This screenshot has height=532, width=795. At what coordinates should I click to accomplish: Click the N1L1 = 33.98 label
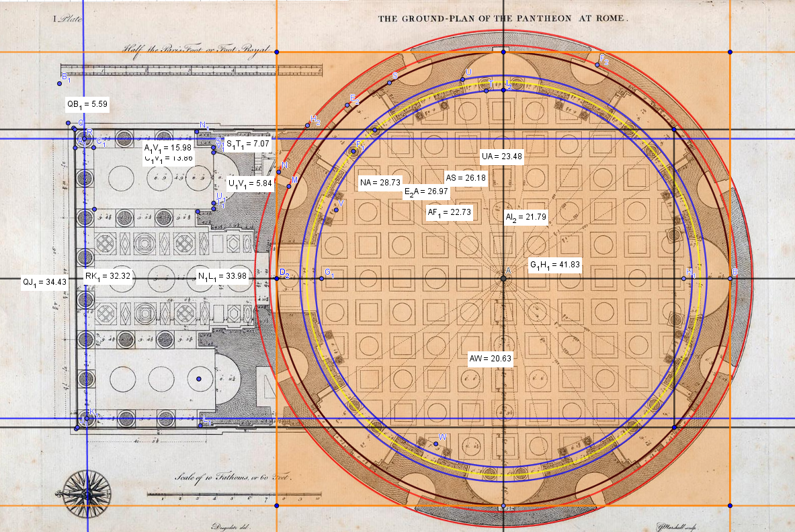tap(222, 276)
